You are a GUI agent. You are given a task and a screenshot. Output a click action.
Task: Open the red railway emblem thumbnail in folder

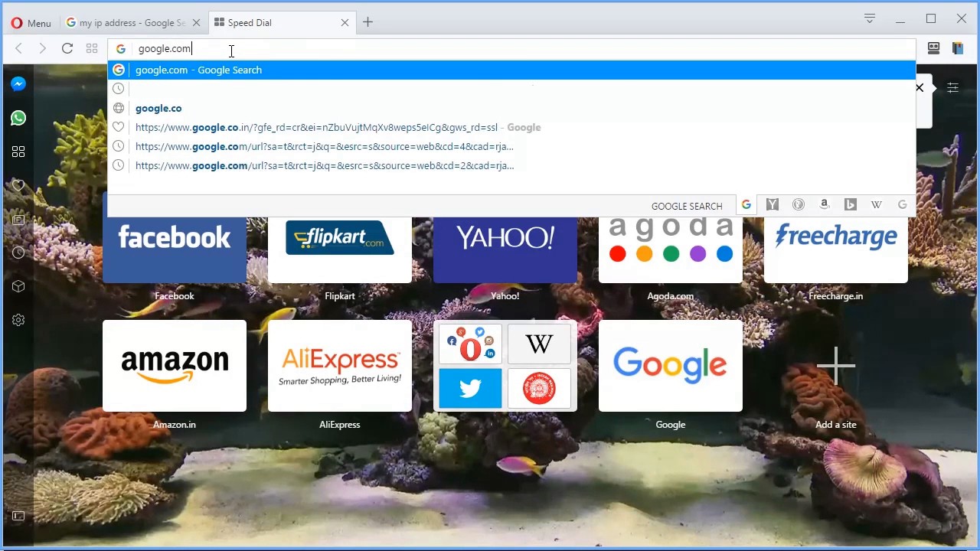click(539, 388)
